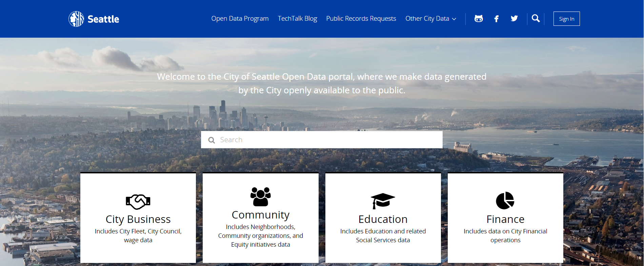Open the City Business category heading
Screen dimensions: 644x266
[138, 219]
